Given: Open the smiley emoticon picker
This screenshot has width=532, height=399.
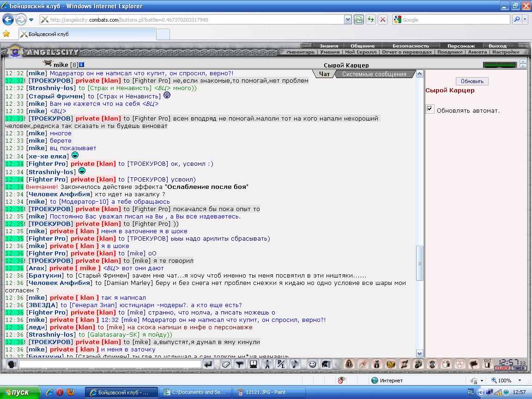Looking at the screenshot, I should click(x=313, y=364).
